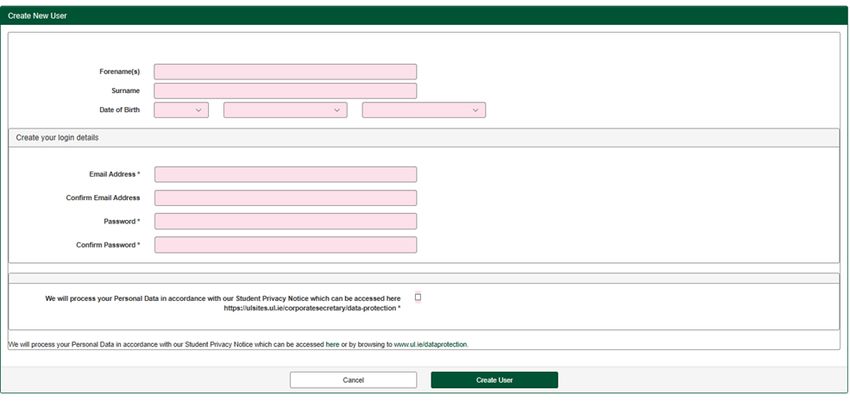Click the Confirm Password input field
The image size is (850, 401).
(x=286, y=245)
